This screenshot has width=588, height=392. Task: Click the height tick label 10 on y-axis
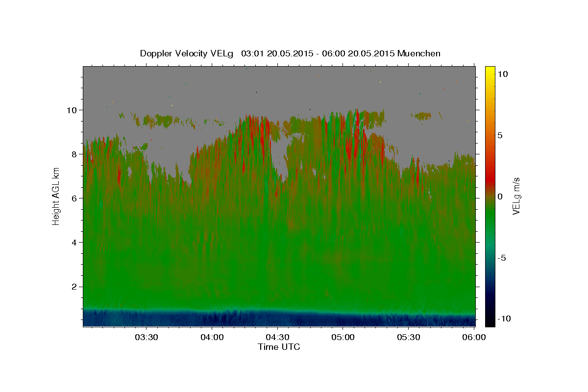(73, 110)
